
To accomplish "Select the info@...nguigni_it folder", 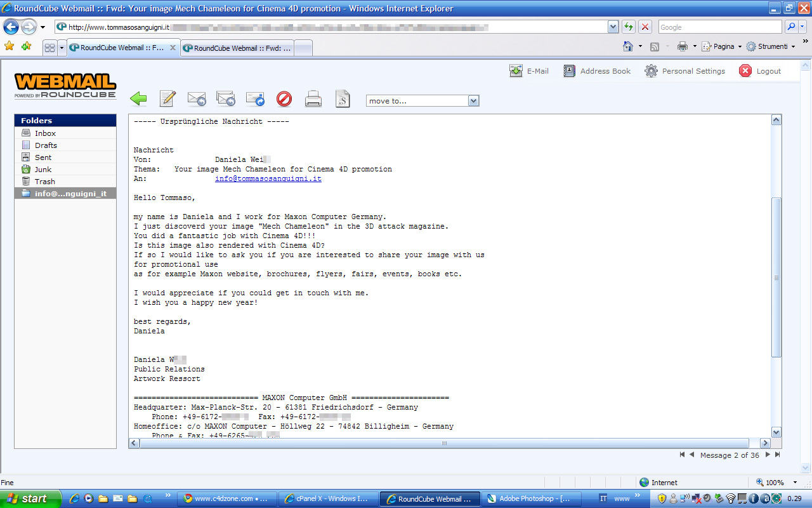I will coord(65,194).
